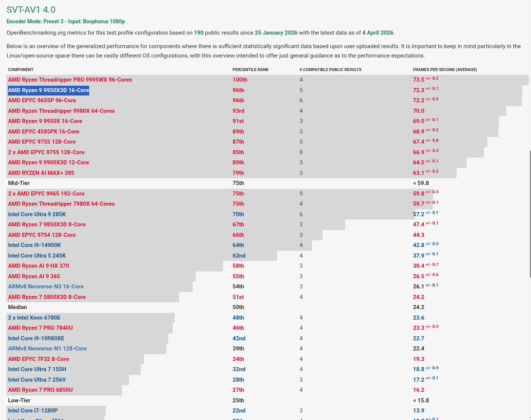The image size is (531, 420).
Task: Select AMD EPYC 7F32 8-Core link
Action: [38, 359]
